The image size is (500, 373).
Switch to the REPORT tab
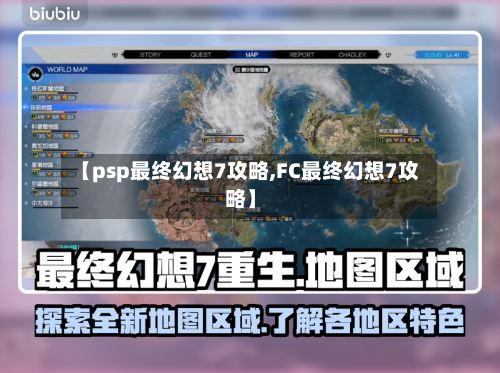click(302, 55)
